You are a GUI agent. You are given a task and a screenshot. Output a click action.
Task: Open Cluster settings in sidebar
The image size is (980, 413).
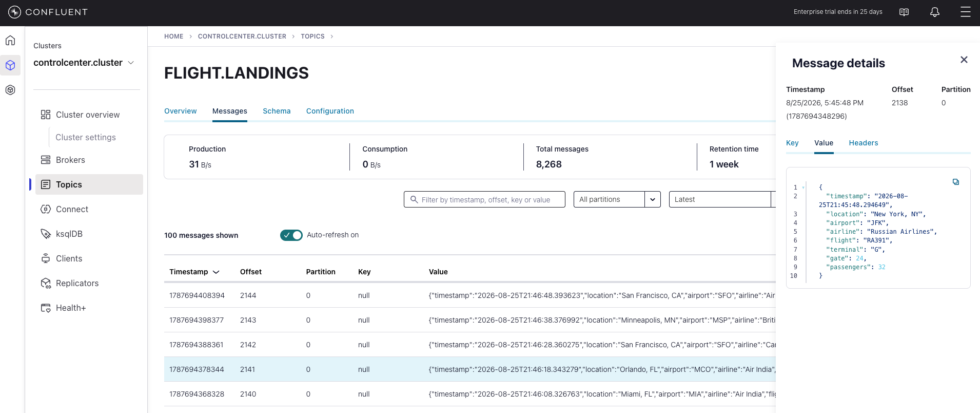point(86,137)
